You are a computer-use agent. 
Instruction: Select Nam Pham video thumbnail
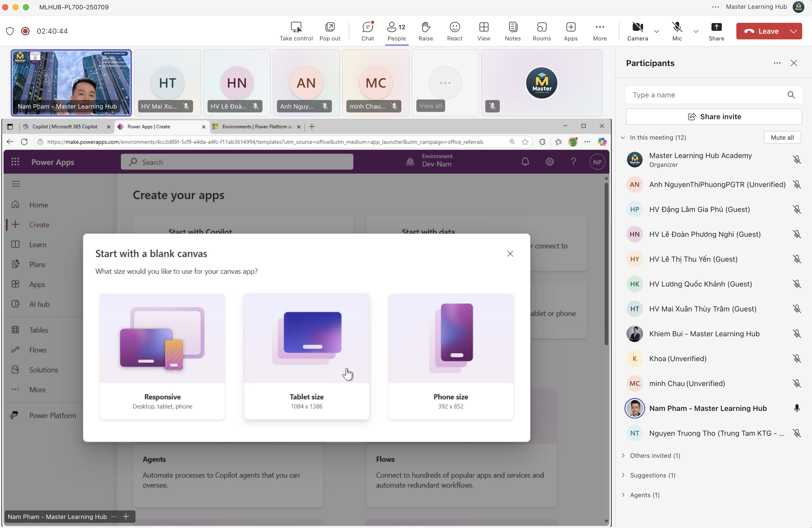pos(71,83)
